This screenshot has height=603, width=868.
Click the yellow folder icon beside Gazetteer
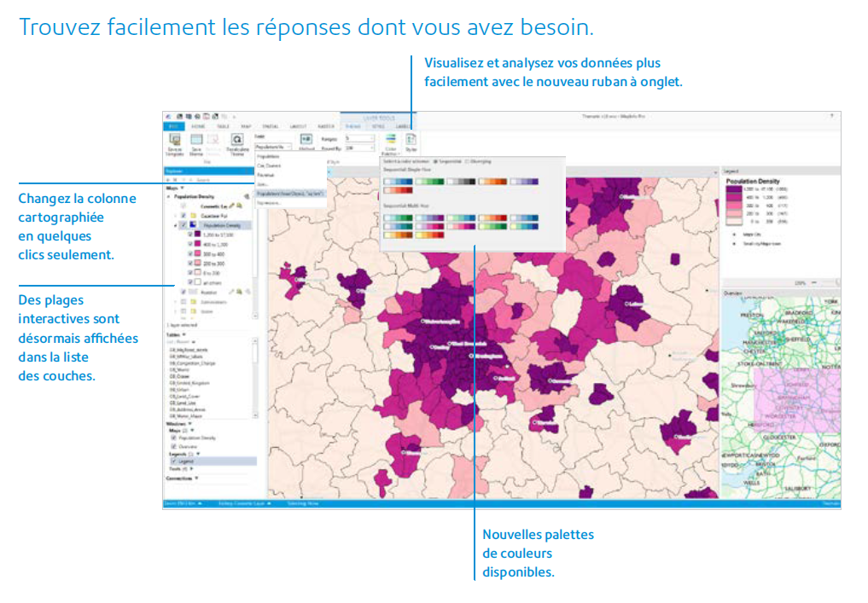pyautogui.click(x=193, y=216)
